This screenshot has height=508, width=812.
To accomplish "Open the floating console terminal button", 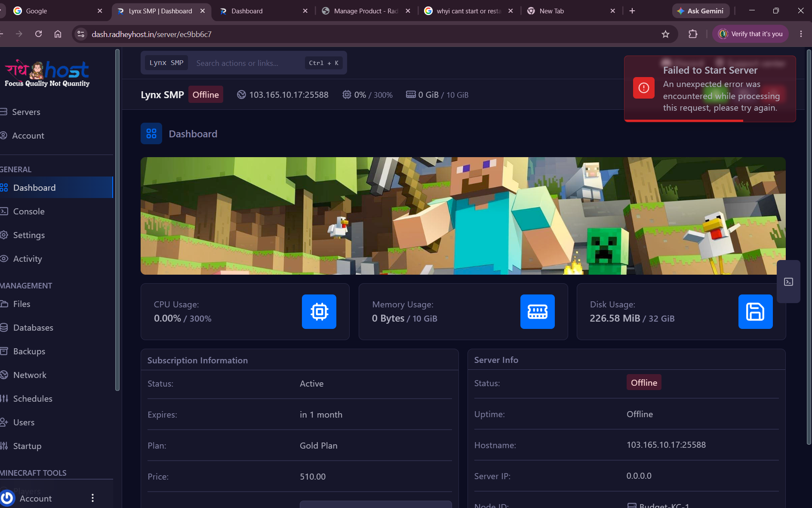I will point(789,282).
